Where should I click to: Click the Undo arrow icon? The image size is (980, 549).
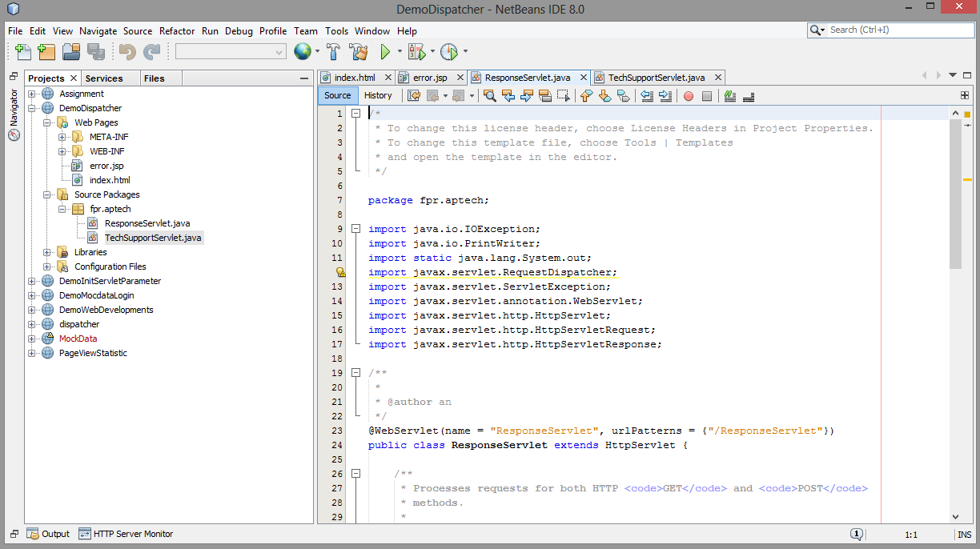[x=127, y=52]
